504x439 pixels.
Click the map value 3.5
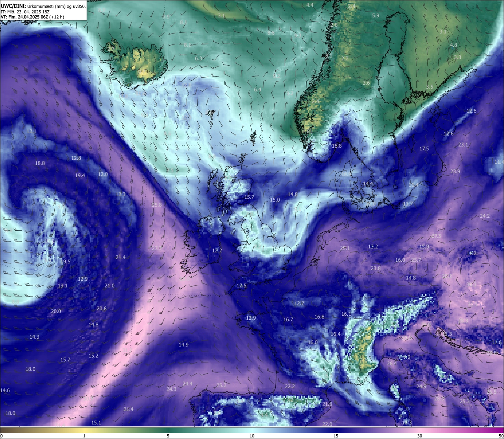tap(430, 87)
